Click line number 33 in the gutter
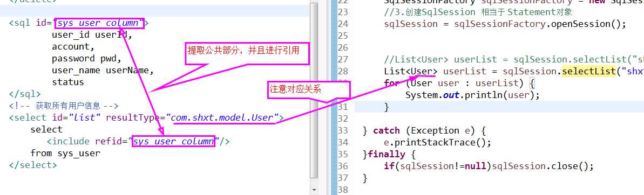This screenshot has height=195, width=644. tap(343, 131)
